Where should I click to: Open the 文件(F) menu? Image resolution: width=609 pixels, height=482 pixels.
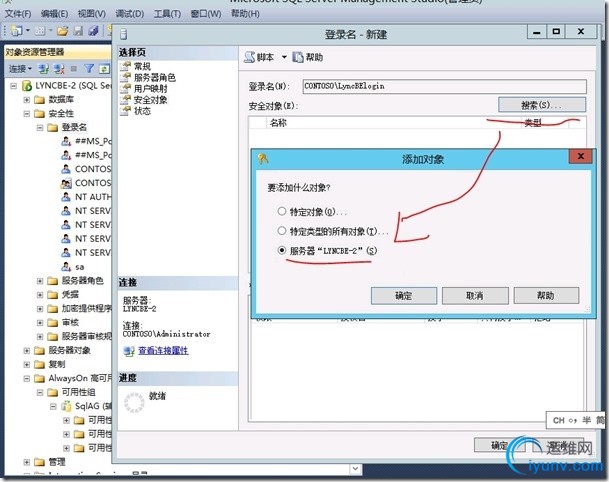coord(18,14)
